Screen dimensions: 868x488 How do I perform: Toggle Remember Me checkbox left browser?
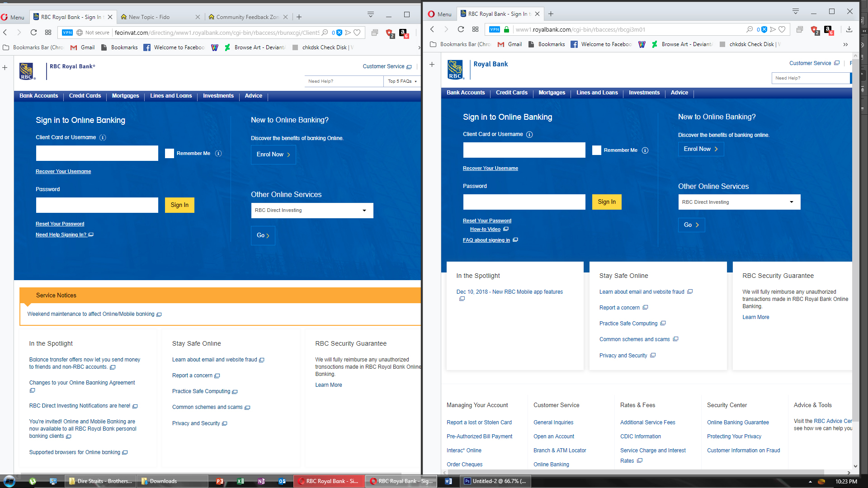click(x=169, y=153)
